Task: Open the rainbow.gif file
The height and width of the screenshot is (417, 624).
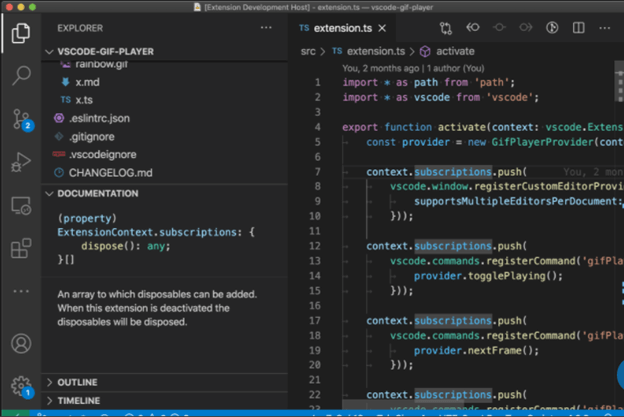Action: click(x=165, y=65)
